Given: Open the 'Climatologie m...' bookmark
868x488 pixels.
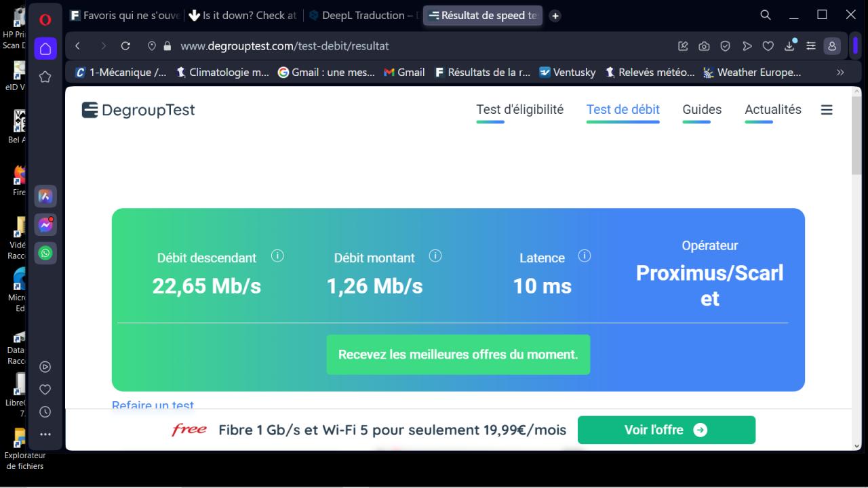Looking at the screenshot, I should (x=223, y=72).
